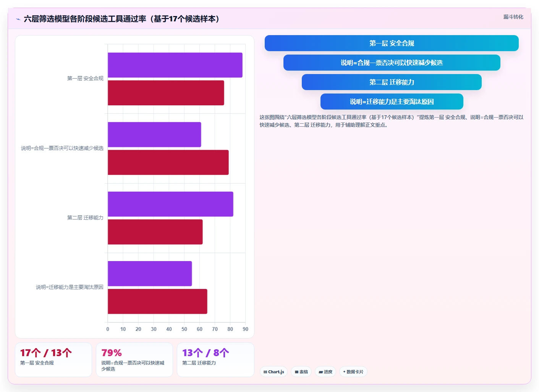Viewport: 539px width, 392px height.
Task: Click the 17个 / 13个 stat card
Action: [53, 360]
